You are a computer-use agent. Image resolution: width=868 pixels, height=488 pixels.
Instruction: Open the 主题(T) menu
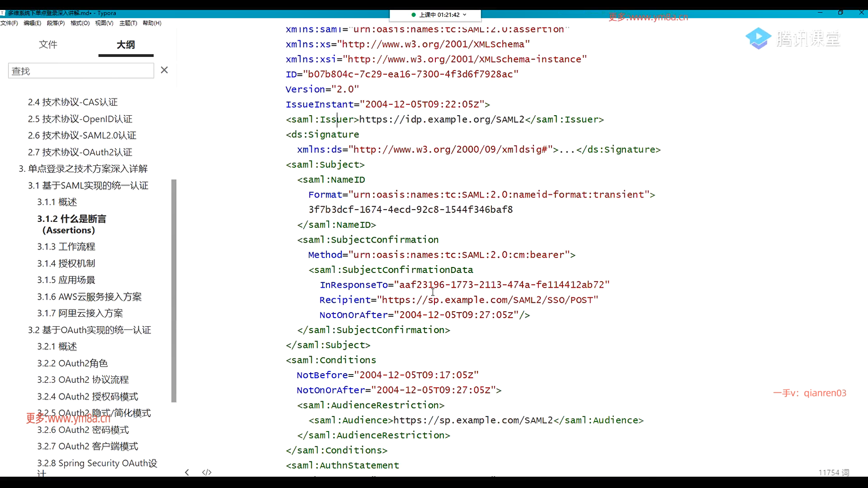[128, 23]
